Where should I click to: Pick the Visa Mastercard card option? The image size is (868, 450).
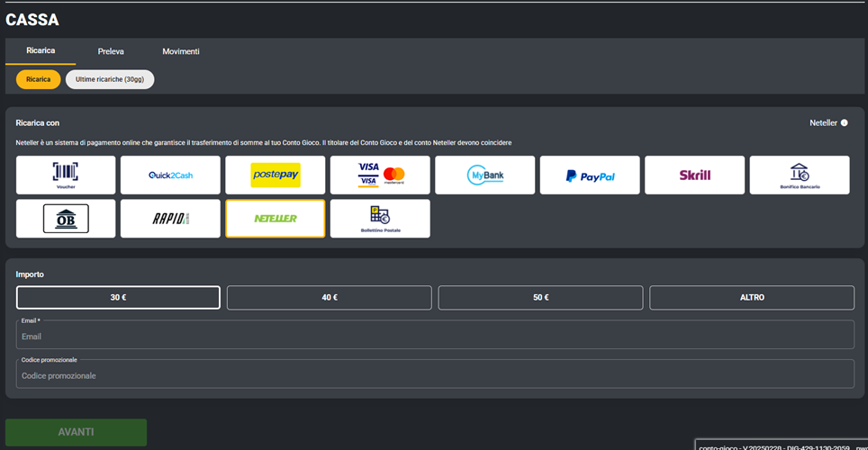[x=380, y=175]
